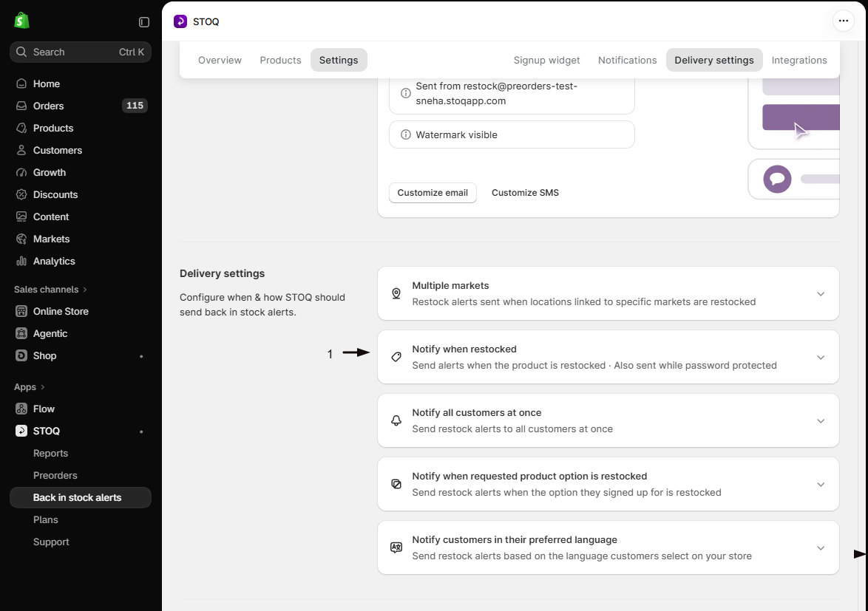Click the info icon beside Watermark visible
This screenshot has height=611, width=868.
pyautogui.click(x=406, y=134)
